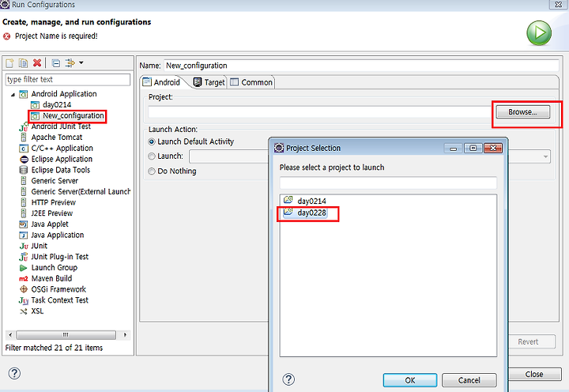Select Launch Group type
The width and height of the screenshot is (569, 392).
click(54, 268)
